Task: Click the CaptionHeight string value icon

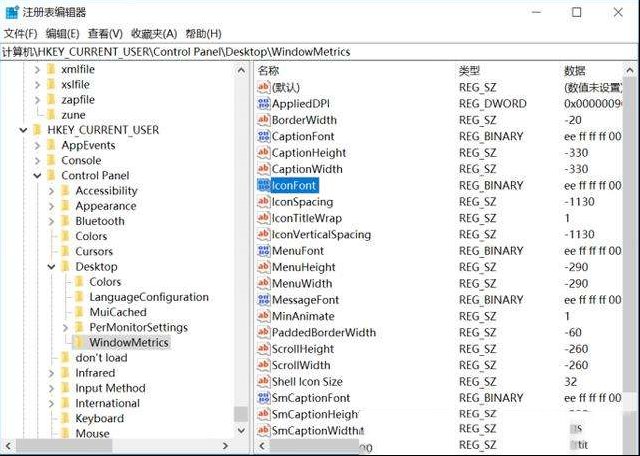Action: click(x=264, y=153)
